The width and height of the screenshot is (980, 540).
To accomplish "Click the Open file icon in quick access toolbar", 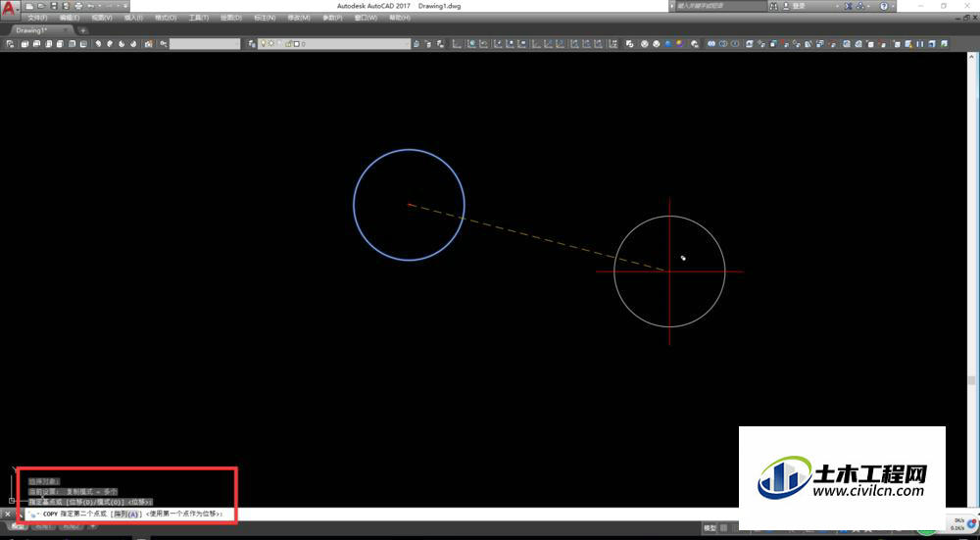I will pyautogui.click(x=41, y=6).
